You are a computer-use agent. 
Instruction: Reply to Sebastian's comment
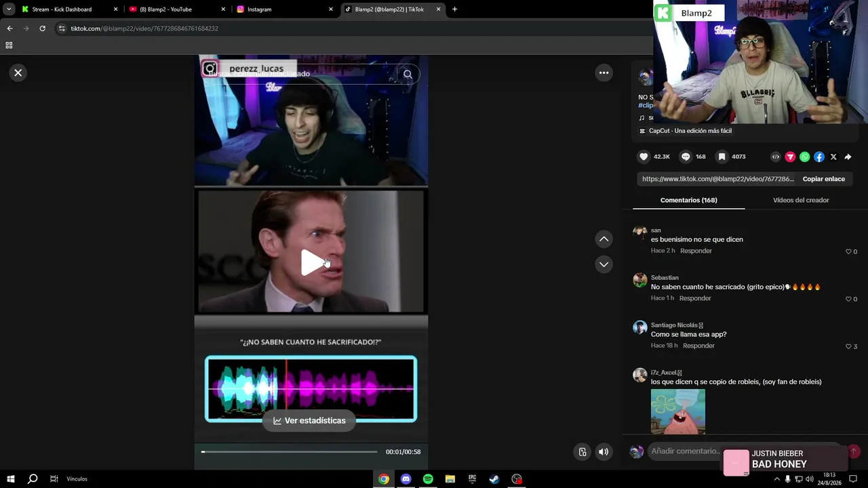pyautogui.click(x=695, y=298)
